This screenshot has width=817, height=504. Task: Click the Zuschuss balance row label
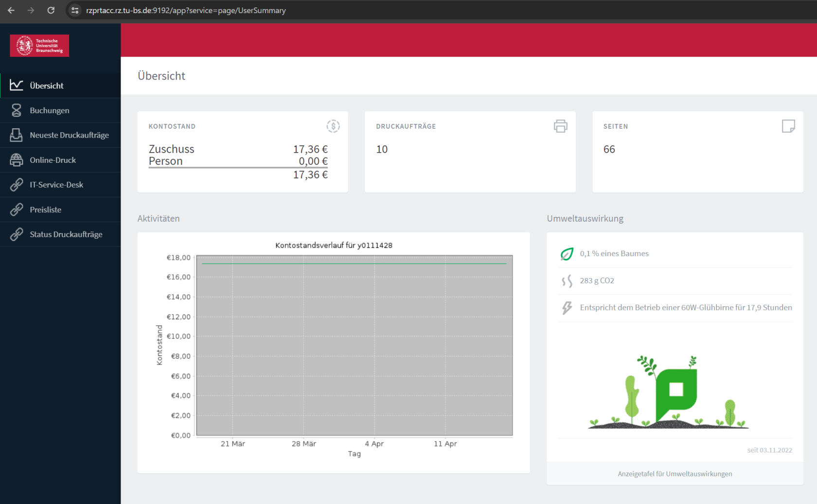171,149
